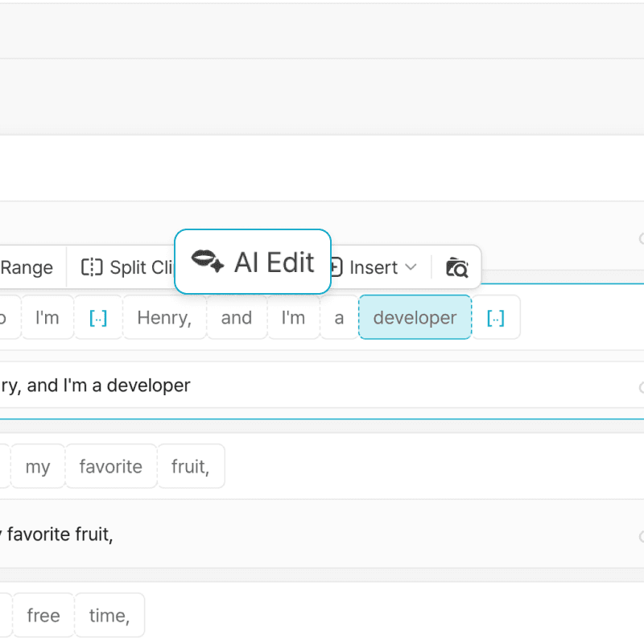Open the folder search icon in toolbar
Image resolution: width=644 pixels, height=644 pixels.
456,267
